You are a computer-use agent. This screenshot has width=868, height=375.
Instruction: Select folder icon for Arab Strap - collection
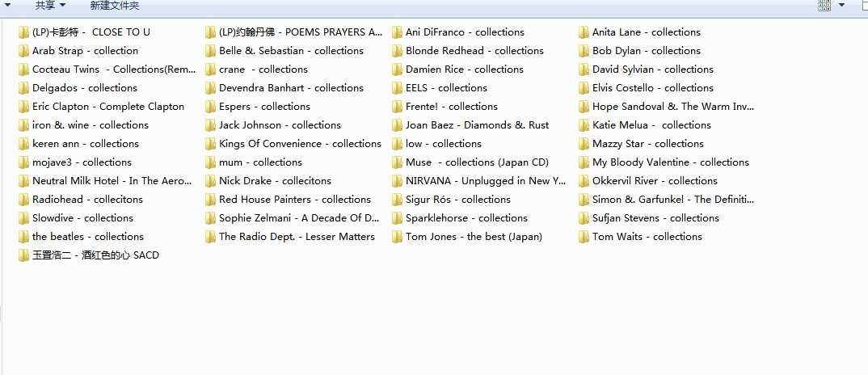click(x=23, y=51)
